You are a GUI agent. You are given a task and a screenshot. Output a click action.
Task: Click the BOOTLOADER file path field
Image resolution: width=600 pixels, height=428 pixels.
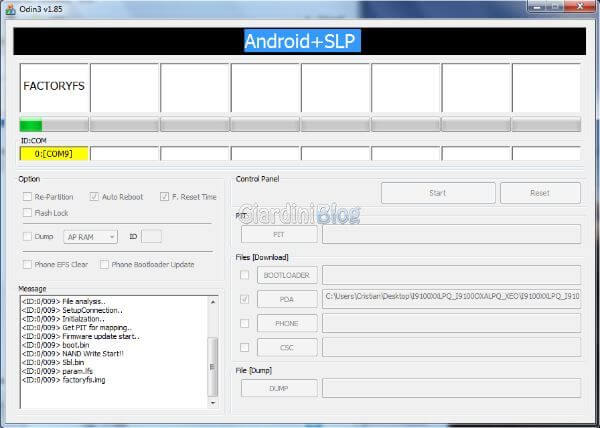click(452, 275)
